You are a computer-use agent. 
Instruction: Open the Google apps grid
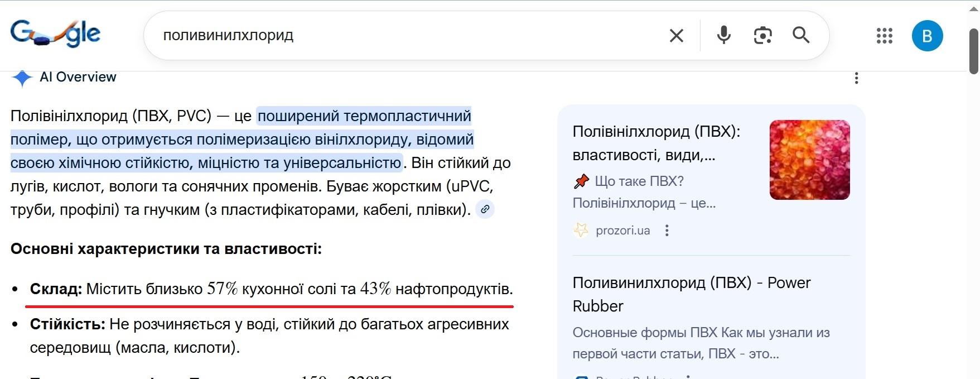point(884,36)
